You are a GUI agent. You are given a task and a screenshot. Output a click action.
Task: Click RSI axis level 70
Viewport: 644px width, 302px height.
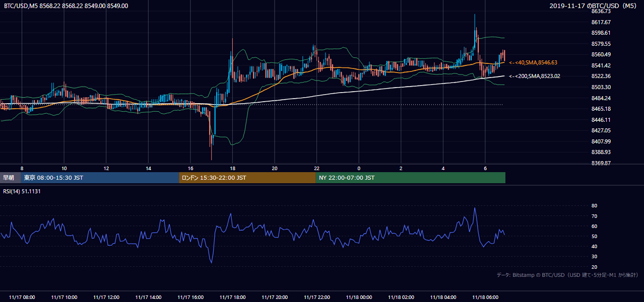pos(595,216)
